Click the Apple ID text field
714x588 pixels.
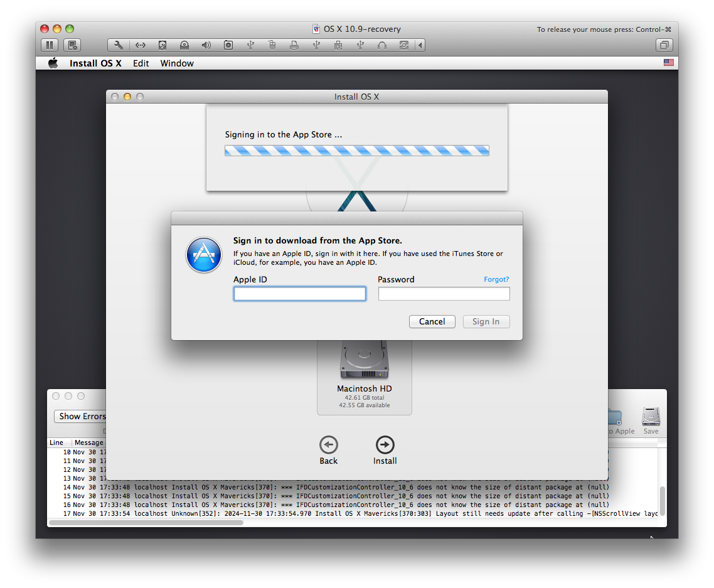(x=300, y=294)
